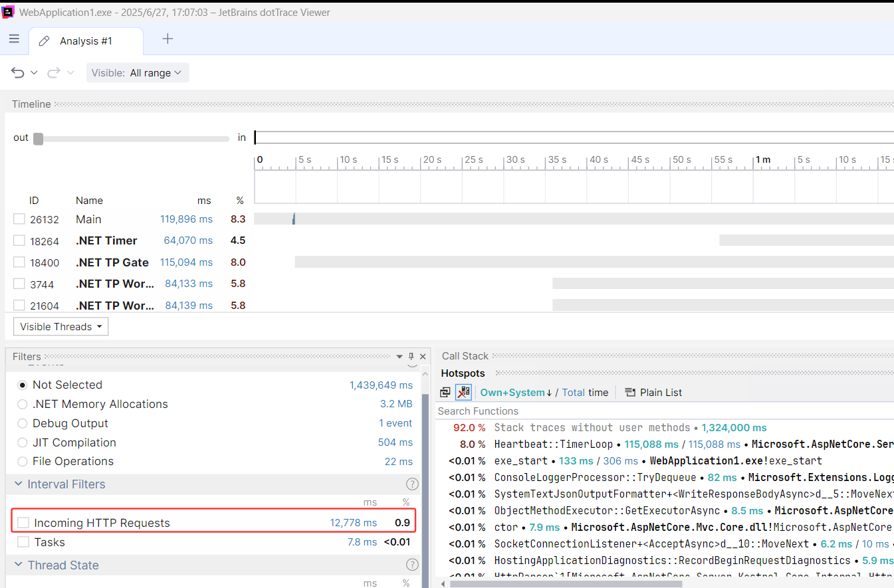Click the Plain List button
Screen dimensions: 894x588
click(x=653, y=393)
